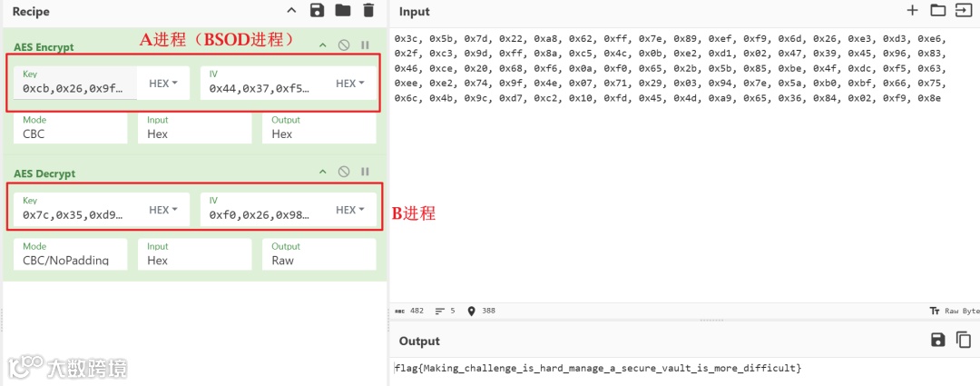Open the AES Encrypt IV HEX format dropdown
This screenshot has height=386, width=980.
coord(350,84)
